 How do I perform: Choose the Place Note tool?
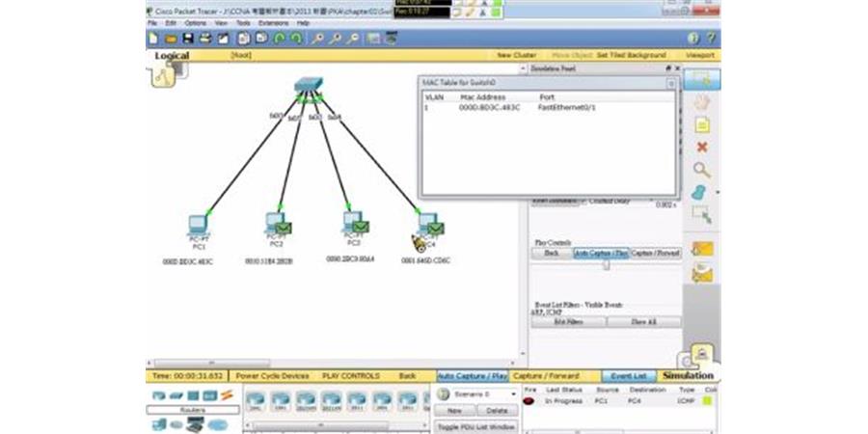tap(701, 124)
